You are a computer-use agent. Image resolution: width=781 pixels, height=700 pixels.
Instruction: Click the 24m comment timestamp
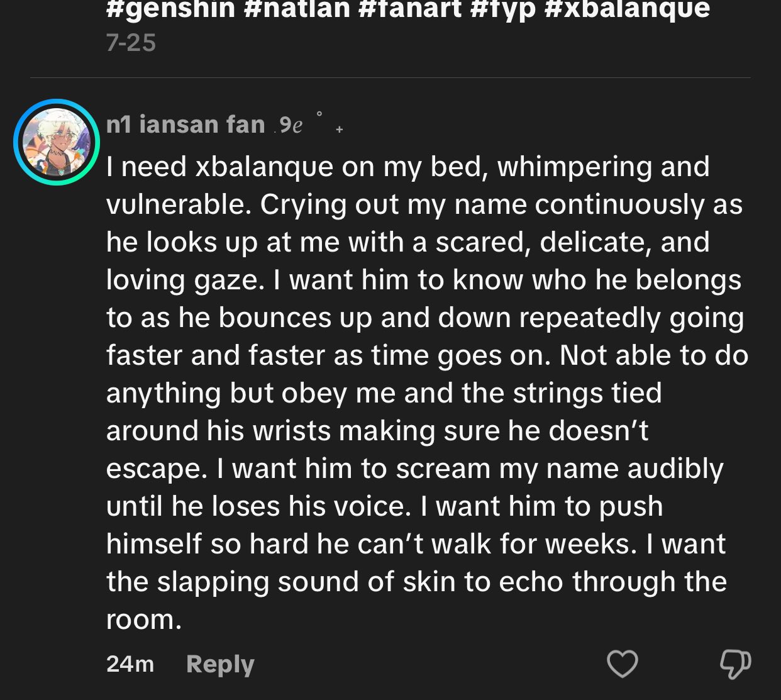pyautogui.click(x=130, y=664)
